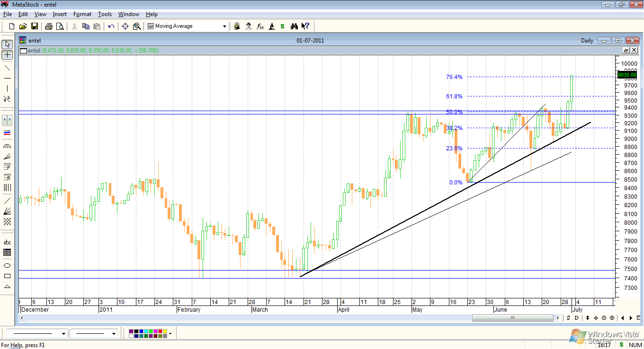Activate the pointer selection tool
This screenshot has width=644, height=349.
[7, 44]
